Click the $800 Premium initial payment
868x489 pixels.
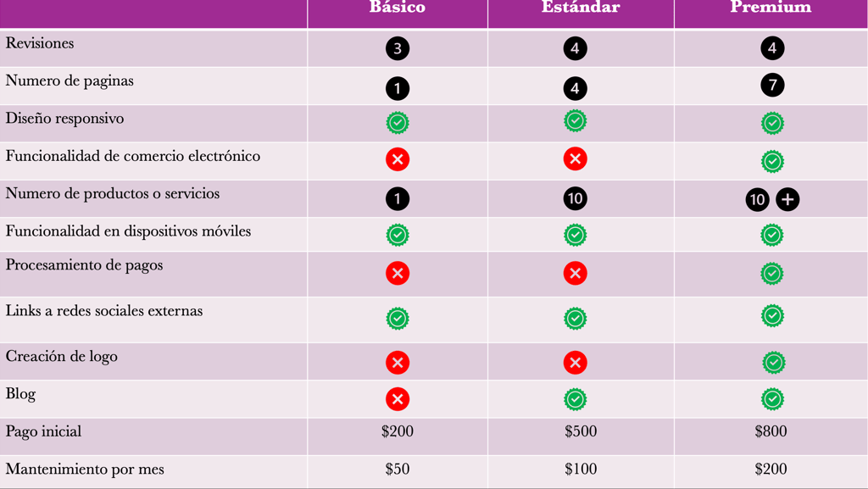(771, 431)
